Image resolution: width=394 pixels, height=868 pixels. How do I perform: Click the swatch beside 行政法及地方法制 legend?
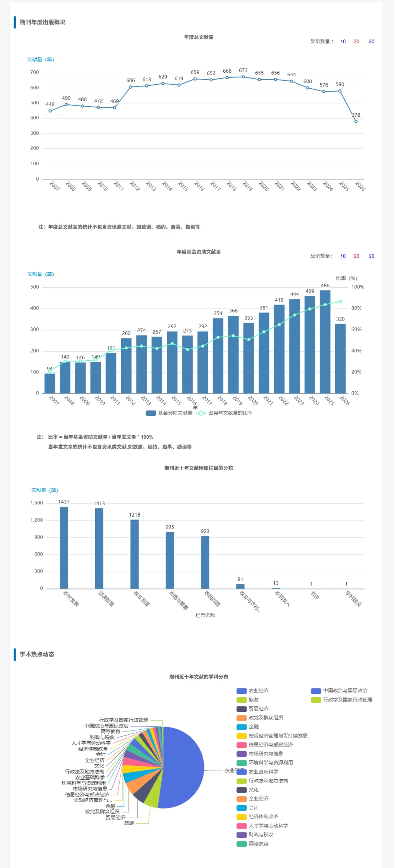242,781
